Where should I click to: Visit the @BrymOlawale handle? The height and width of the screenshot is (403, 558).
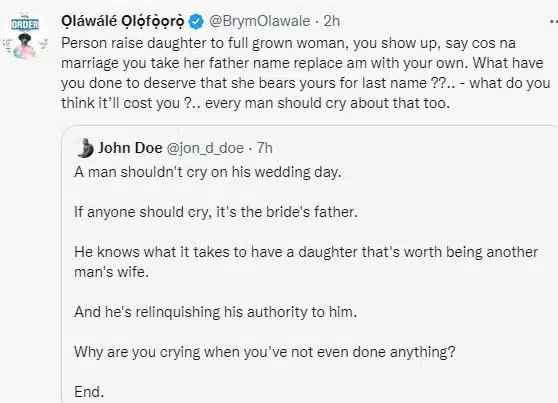click(x=259, y=21)
